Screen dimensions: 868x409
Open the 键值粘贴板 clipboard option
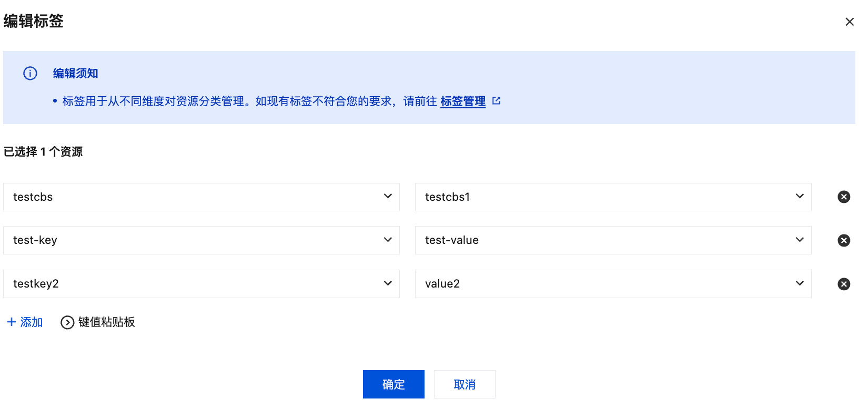(107, 322)
